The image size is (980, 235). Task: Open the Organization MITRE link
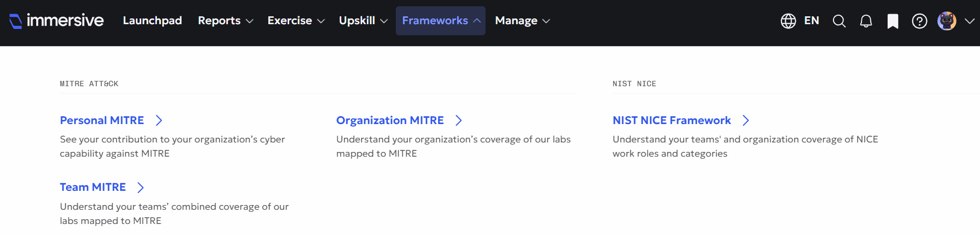click(390, 120)
